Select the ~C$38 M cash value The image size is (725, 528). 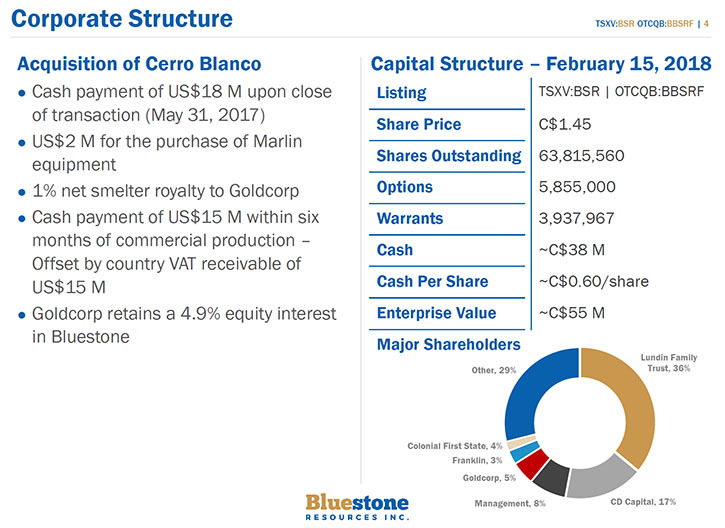tap(571, 250)
